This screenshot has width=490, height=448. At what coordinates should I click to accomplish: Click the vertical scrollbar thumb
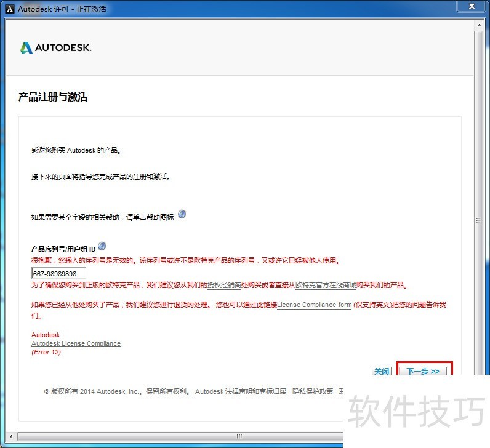click(x=478, y=202)
